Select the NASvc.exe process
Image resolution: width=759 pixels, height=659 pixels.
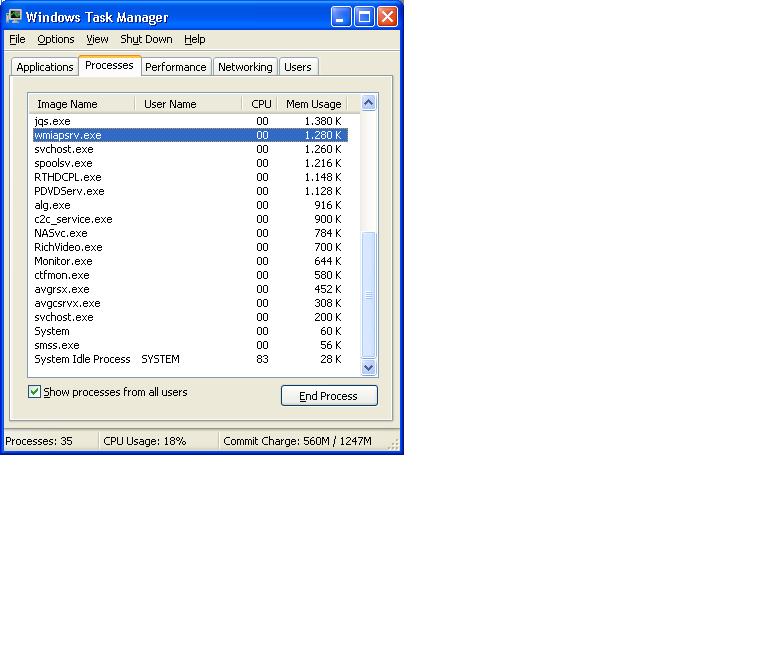190,233
